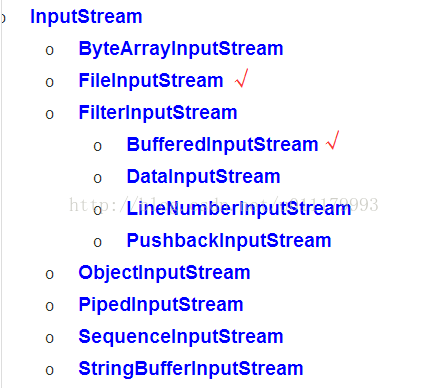Click the bullet before DataInputStream
Viewport: 429px width, 388px height.
97,179
